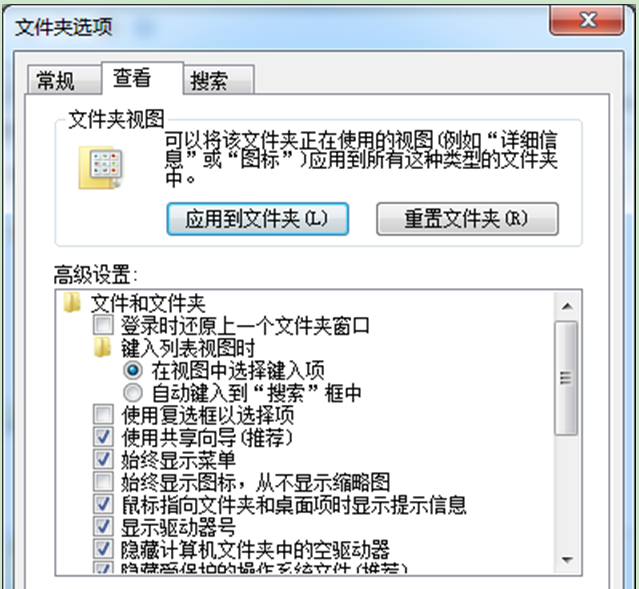Click the folder view icon with grid thumbnail
This screenshot has width=639, height=589.
coord(100,168)
